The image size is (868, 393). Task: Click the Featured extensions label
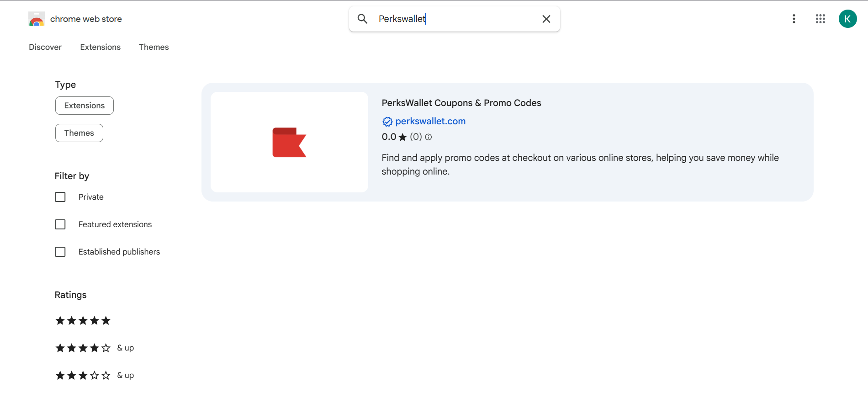pos(115,224)
